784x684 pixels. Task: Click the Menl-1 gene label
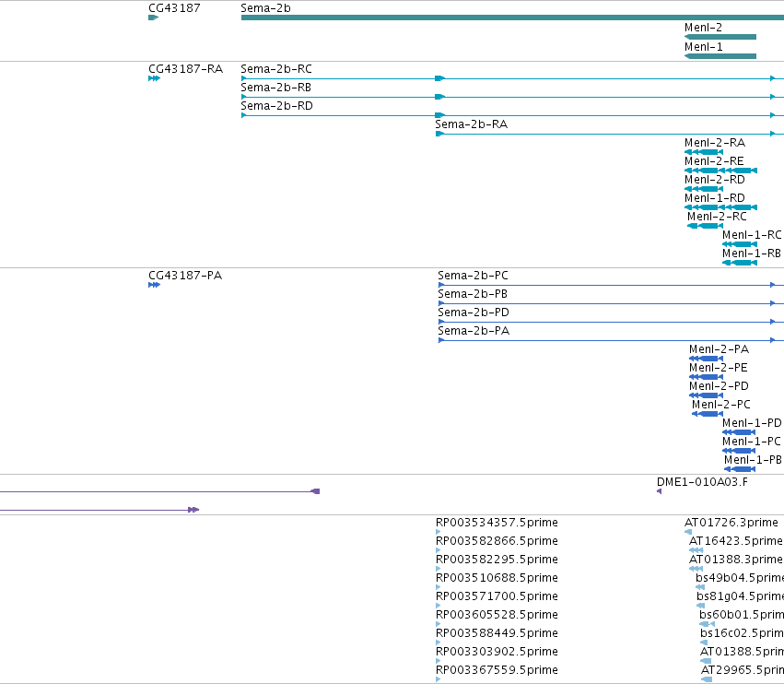tap(703, 47)
